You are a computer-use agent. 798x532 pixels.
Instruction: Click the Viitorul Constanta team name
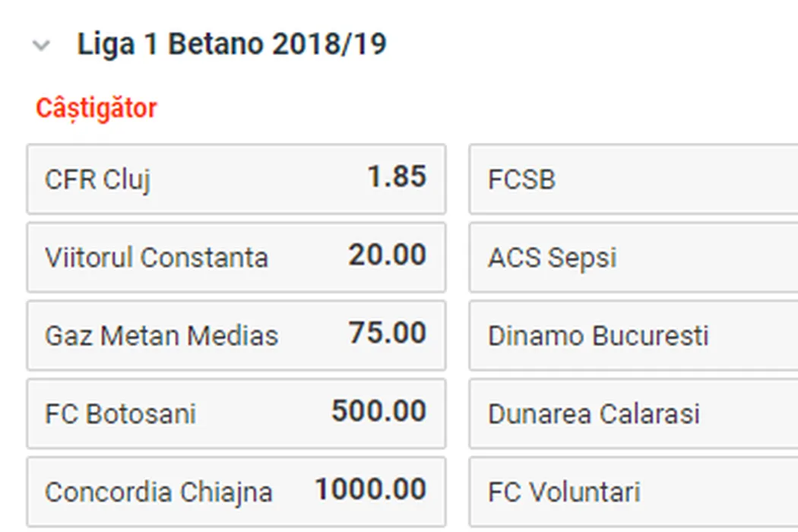click(x=156, y=258)
